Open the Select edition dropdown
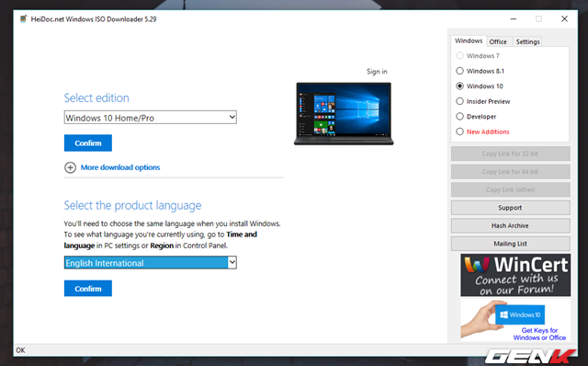The height and width of the screenshot is (366, 588). point(151,118)
